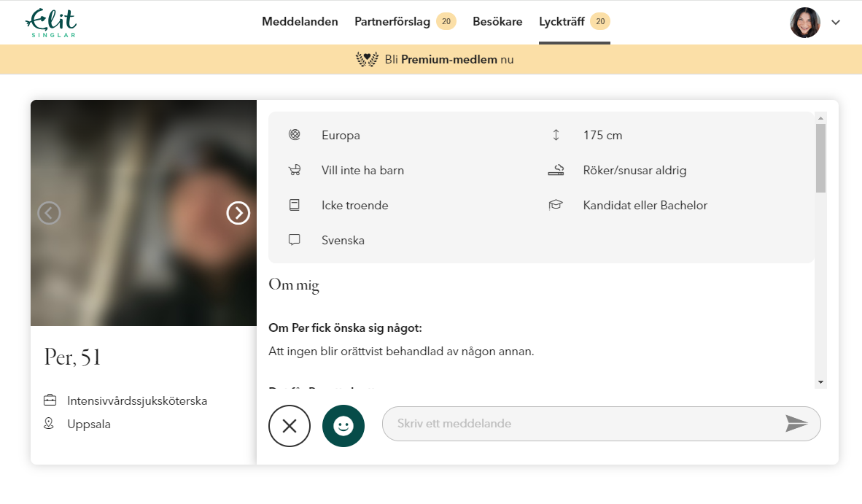
Task: Click the globe icon next to Europa
Action: 295,135
